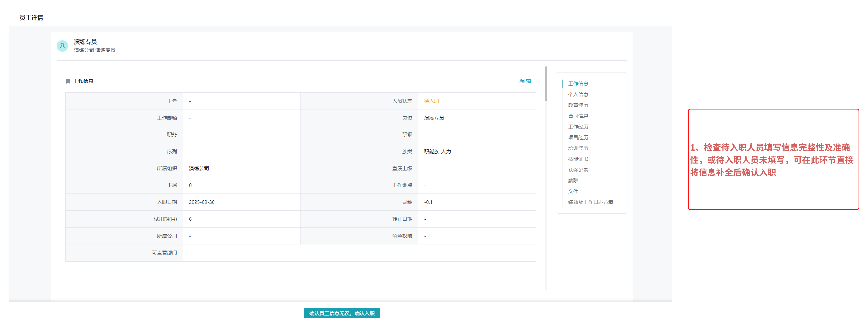This screenshot has height=327, width=868.
Task: Navigate to 获奖记录 section
Action: click(x=578, y=170)
